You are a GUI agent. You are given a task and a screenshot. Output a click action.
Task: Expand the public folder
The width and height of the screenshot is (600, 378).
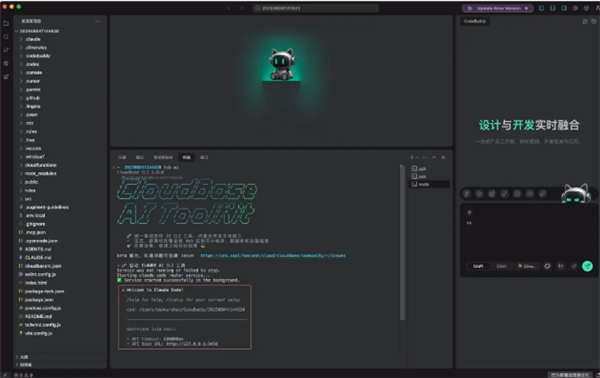(59, 182)
